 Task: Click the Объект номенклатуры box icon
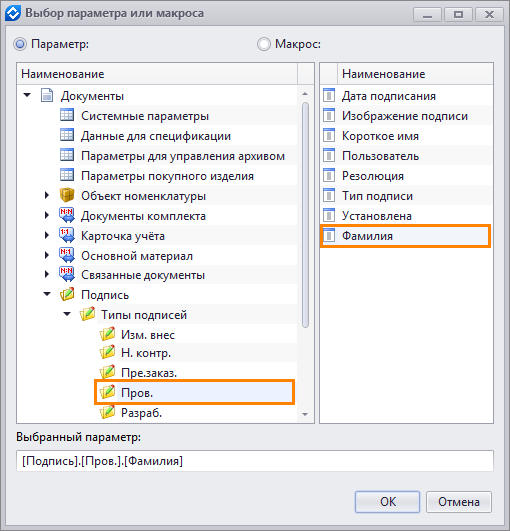tap(67, 195)
